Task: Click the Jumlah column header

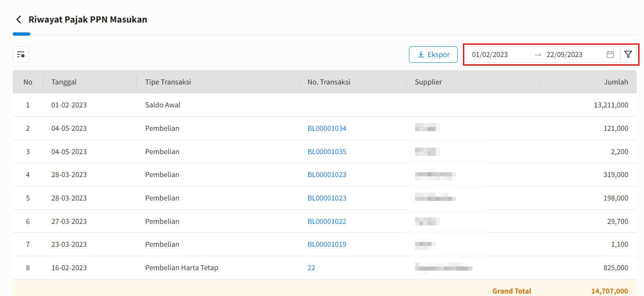Action: point(616,82)
